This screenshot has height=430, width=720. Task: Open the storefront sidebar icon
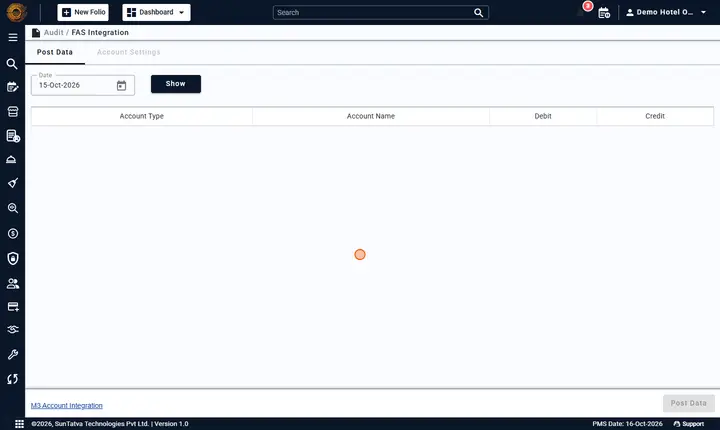(13, 111)
